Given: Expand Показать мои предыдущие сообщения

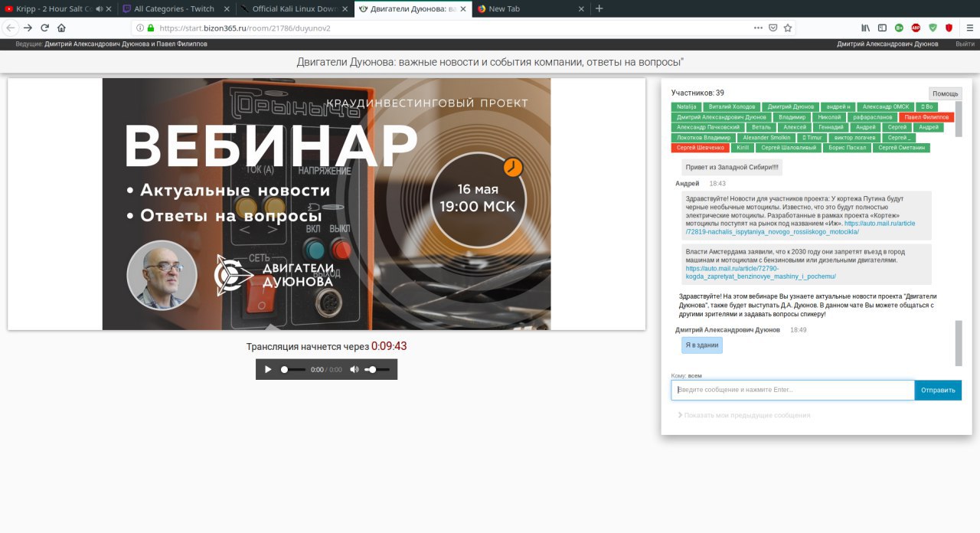Looking at the screenshot, I should click(743, 415).
